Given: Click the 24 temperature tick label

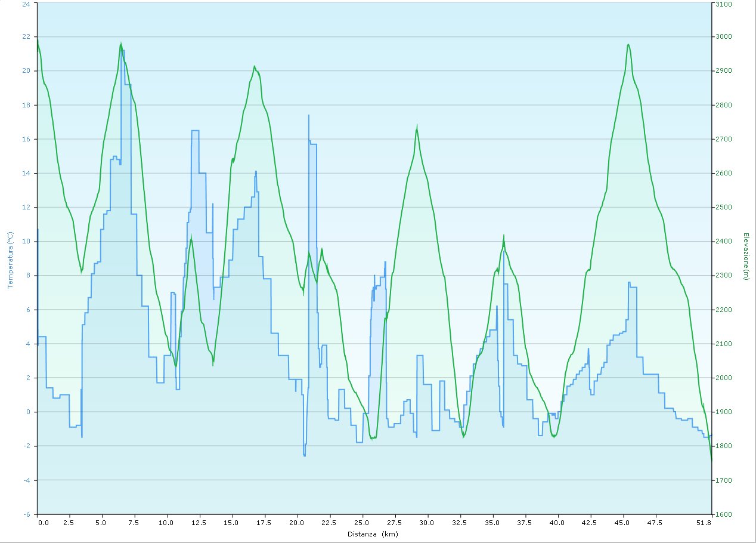Looking at the screenshot, I should coord(26,4).
